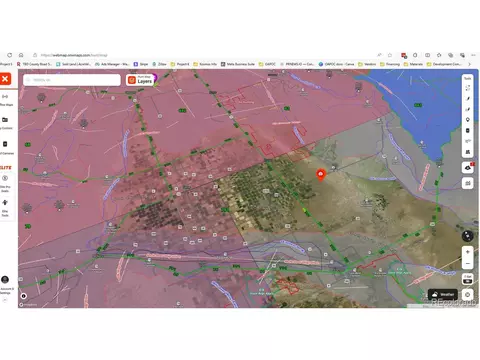480x360 pixels.
Task: Open the Stripe bookmark
Action: coord(141,64)
